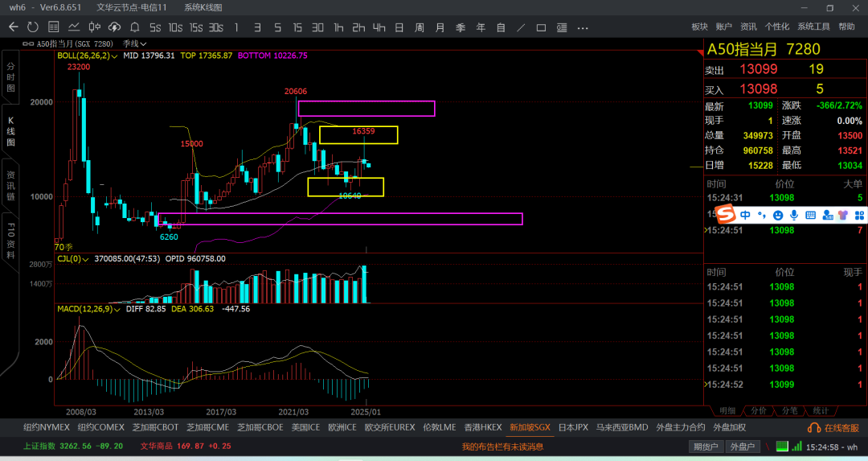The image size is (868, 461).
Task: Switch to 资讯链 side tab
Action: (10, 186)
